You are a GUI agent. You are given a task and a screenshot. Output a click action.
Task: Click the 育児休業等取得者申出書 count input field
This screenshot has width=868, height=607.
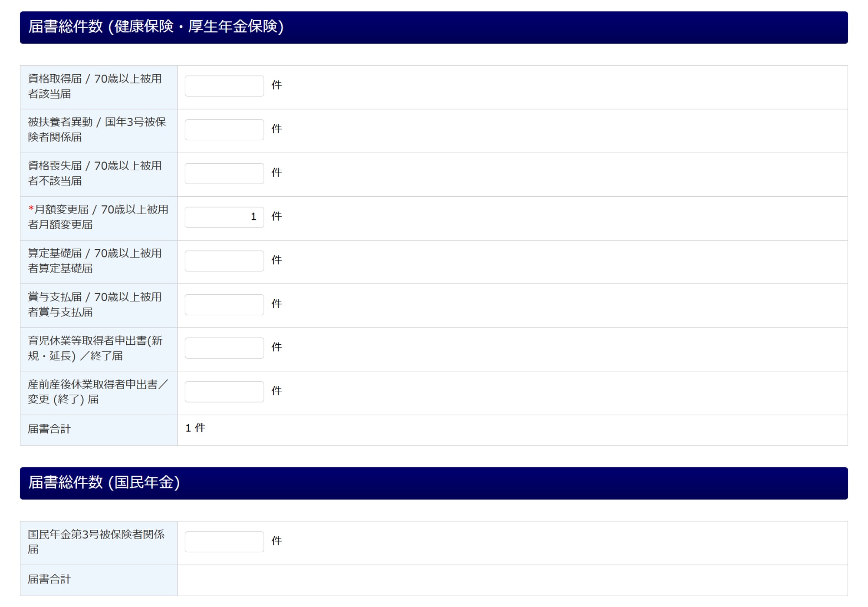pos(224,348)
